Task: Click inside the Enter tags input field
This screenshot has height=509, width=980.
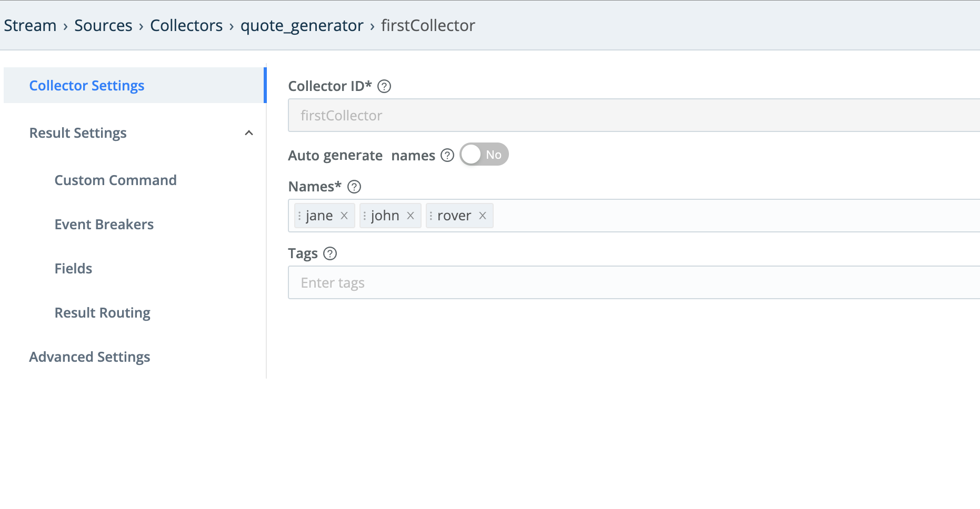Action: pos(474,282)
